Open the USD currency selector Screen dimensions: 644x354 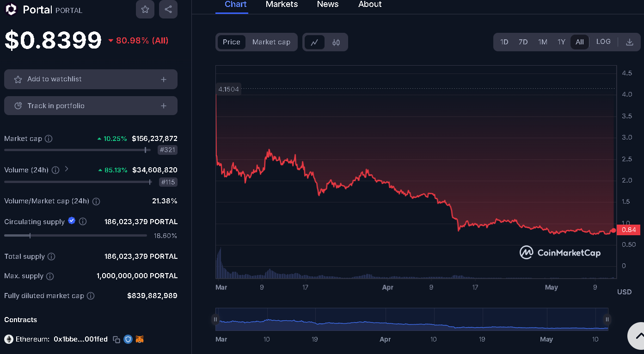pyautogui.click(x=624, y=292)
